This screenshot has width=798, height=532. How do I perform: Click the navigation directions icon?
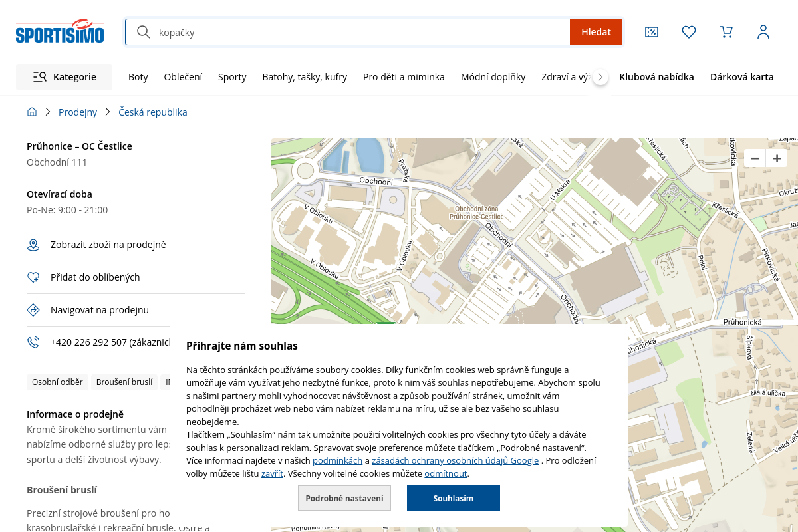[x=33, y=310]
